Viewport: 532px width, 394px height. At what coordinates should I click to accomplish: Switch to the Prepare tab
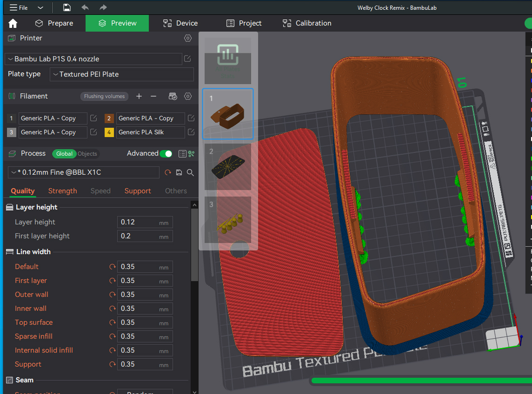pyautogui.click(x=54, y=23)
